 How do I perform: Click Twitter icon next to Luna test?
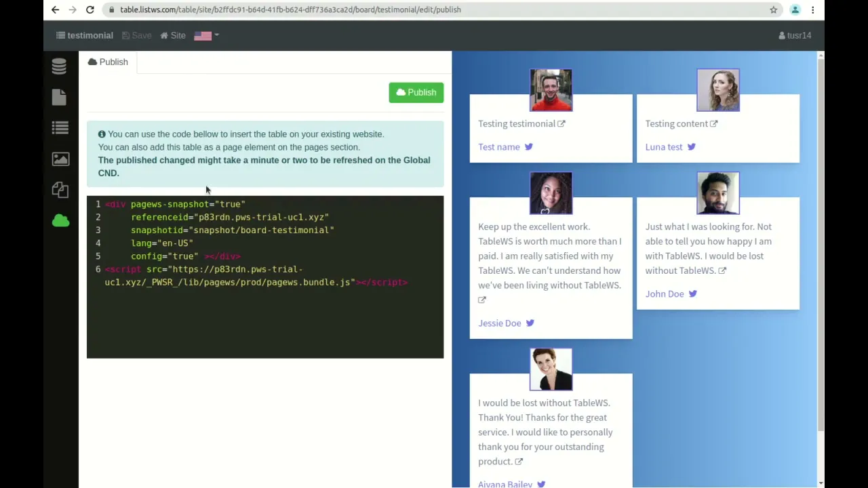click(692, 146)
